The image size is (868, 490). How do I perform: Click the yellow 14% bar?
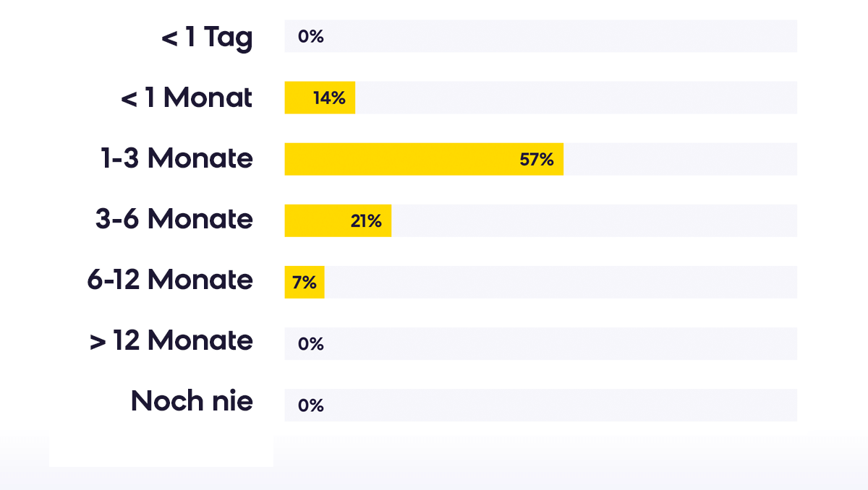tap(320, 98)
